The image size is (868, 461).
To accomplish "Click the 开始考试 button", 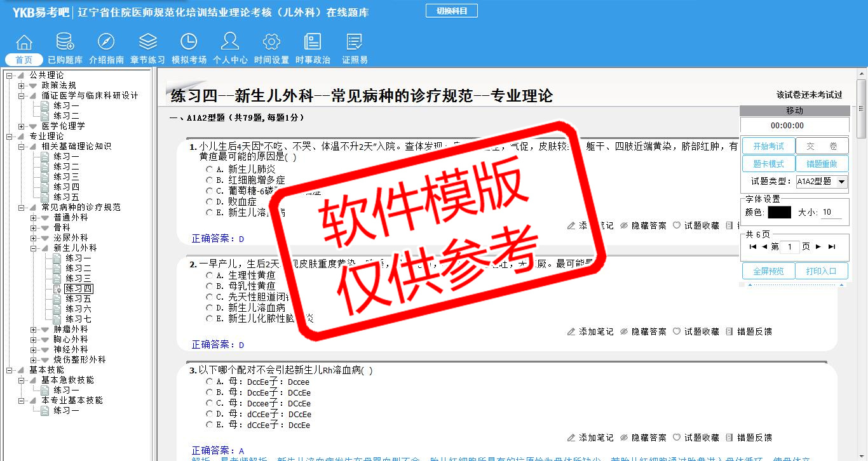I will [x=768, y=146].
